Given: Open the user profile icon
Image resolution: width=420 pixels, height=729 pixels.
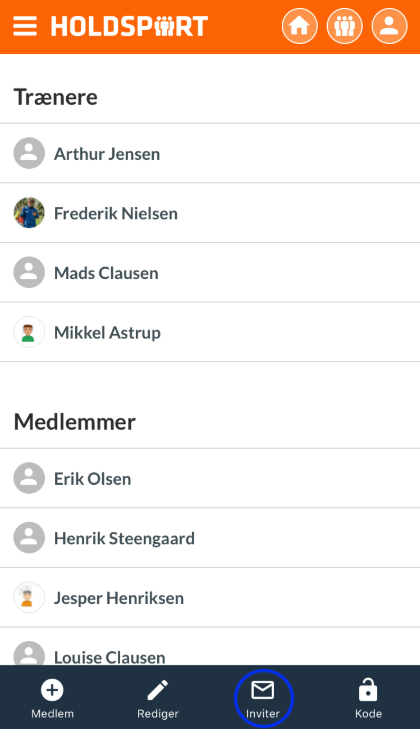Looking at the screenshot, I should click(x=389, y=26).
